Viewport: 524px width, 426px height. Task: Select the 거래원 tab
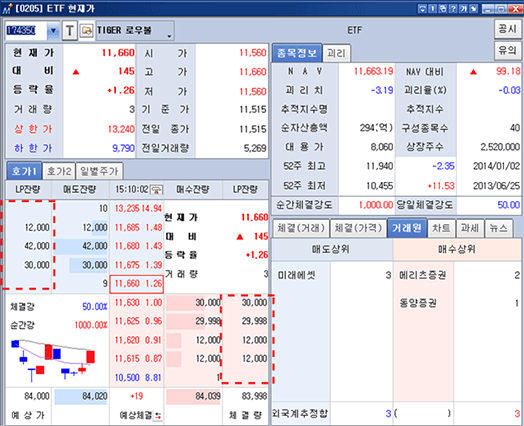[x=407, y=228]
